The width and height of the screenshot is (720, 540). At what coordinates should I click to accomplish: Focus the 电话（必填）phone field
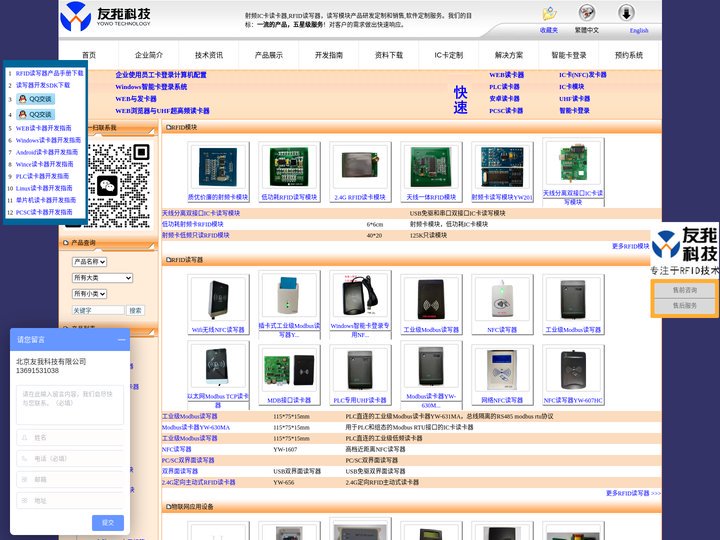[x=70, y=458]
